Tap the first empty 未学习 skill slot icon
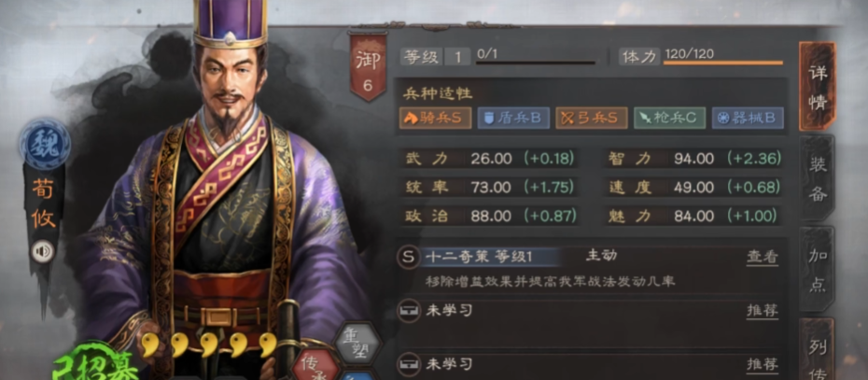The height and width of the screenshot is (380, 868). (407, 311)
